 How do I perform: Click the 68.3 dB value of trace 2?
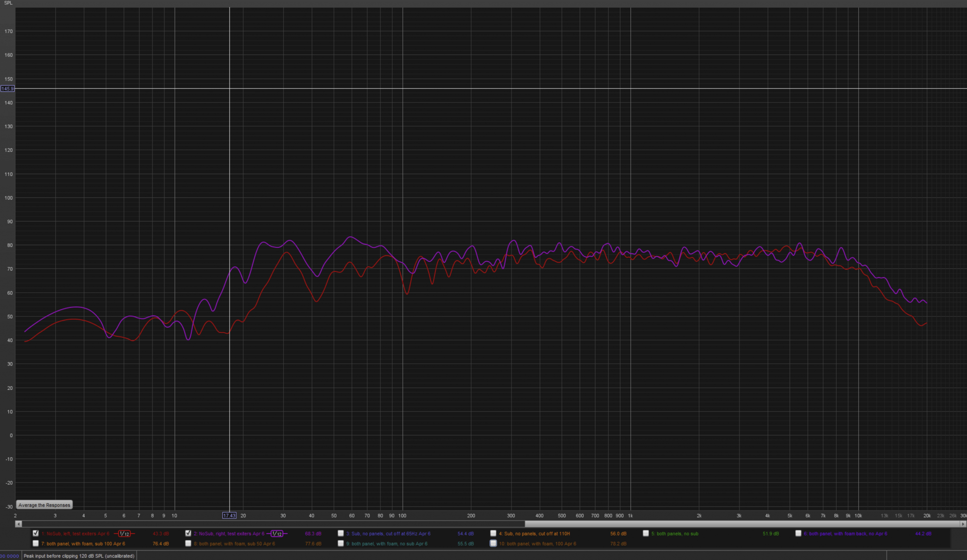point(313,534)
